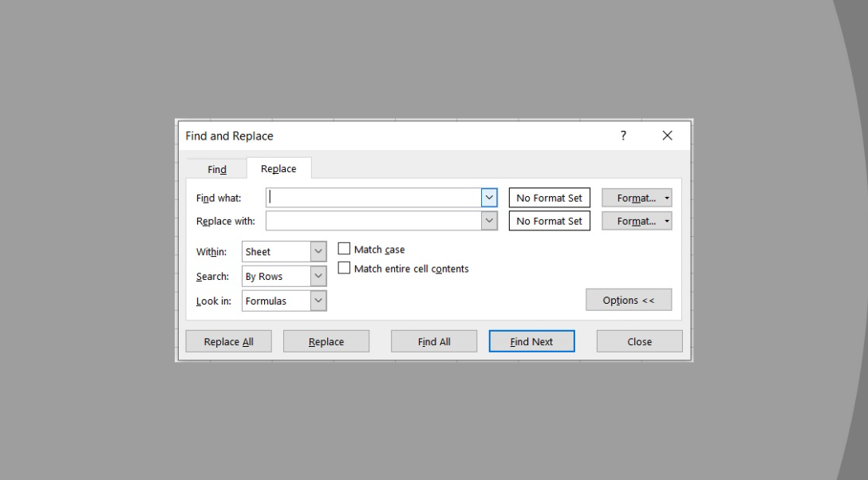Open the Format options for Replace with
The image size is (868, 480).
636,221
